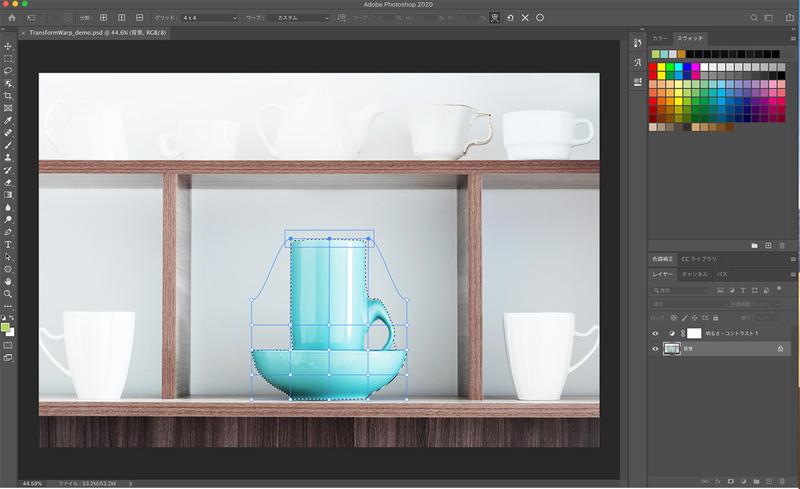Viewport: 800px width, 489px height.
Task: Select the History Brush tool
Action: 8,170
